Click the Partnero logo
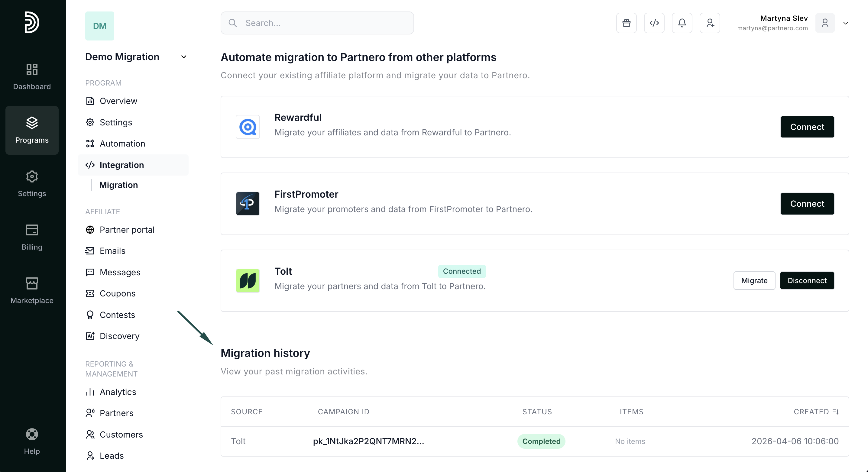Viewport: 868px width, 472px height. 32,22
